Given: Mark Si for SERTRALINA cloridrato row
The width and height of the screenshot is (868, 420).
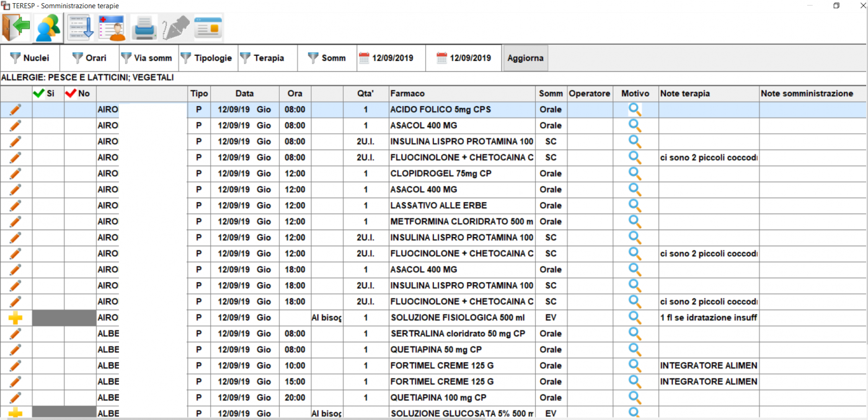Looking at the screenshot, I should [x=48, y=334].
